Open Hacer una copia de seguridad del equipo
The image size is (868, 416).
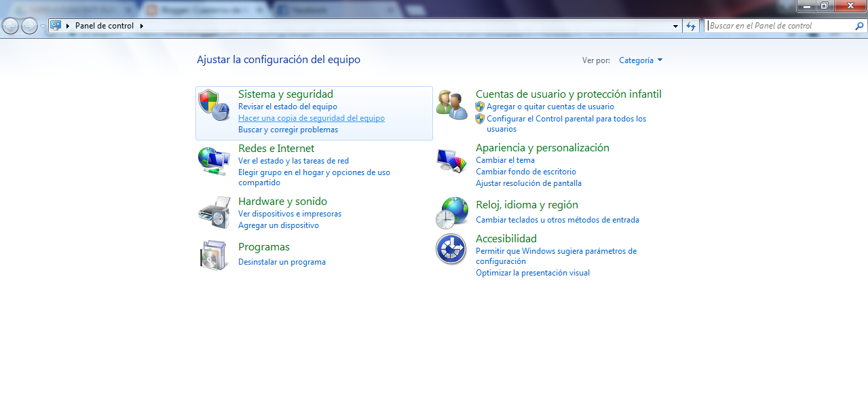(311, 117)
